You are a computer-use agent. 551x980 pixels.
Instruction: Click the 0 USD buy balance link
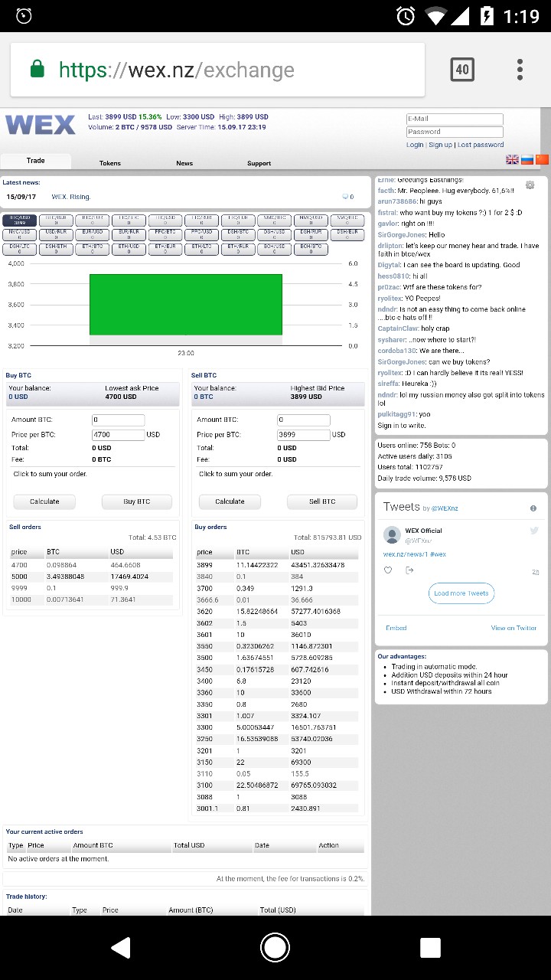click(x=18, y=397)
